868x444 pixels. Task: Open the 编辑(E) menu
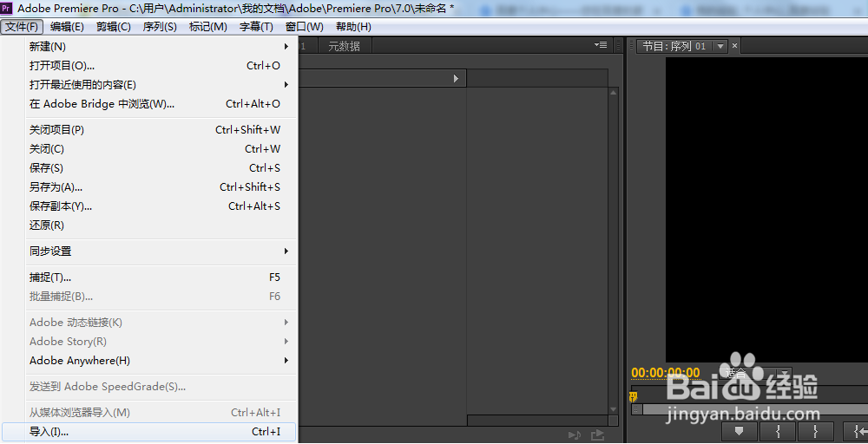click(67, 27)
